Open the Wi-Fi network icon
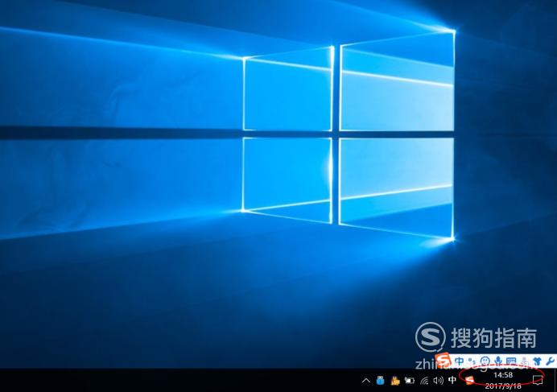Screen dimensions: 557x392 coord(424,381)
